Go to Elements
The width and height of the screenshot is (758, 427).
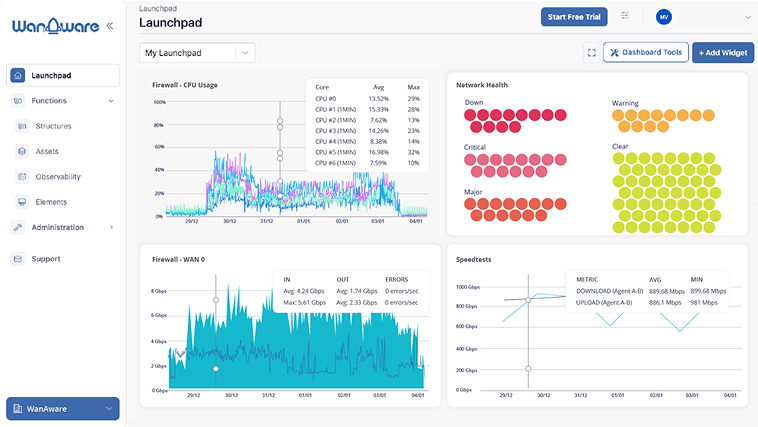click(51, 202)
